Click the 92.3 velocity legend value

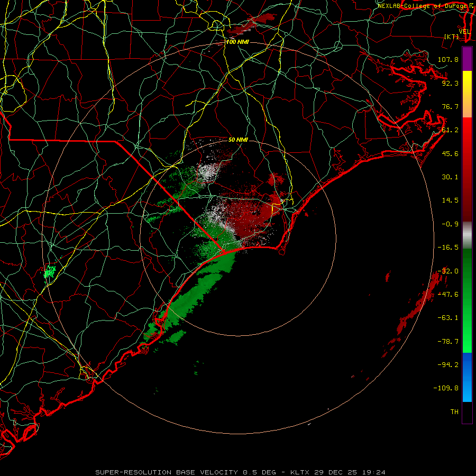point(450,83)
